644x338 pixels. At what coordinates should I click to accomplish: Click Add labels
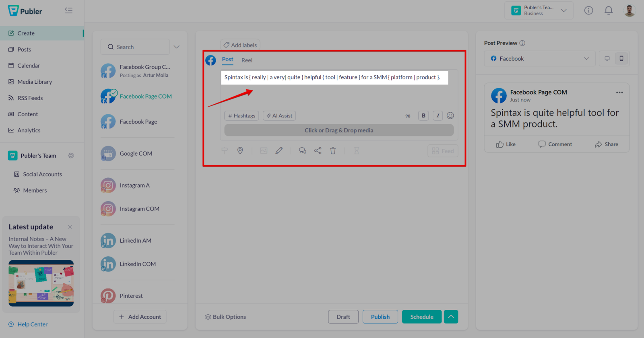pyautogui.click(x=240, y=45)
